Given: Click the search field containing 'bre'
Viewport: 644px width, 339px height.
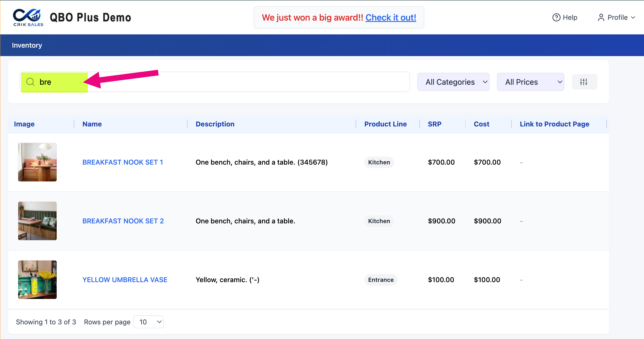Looking at the screenshot, I should coord(215,82).
